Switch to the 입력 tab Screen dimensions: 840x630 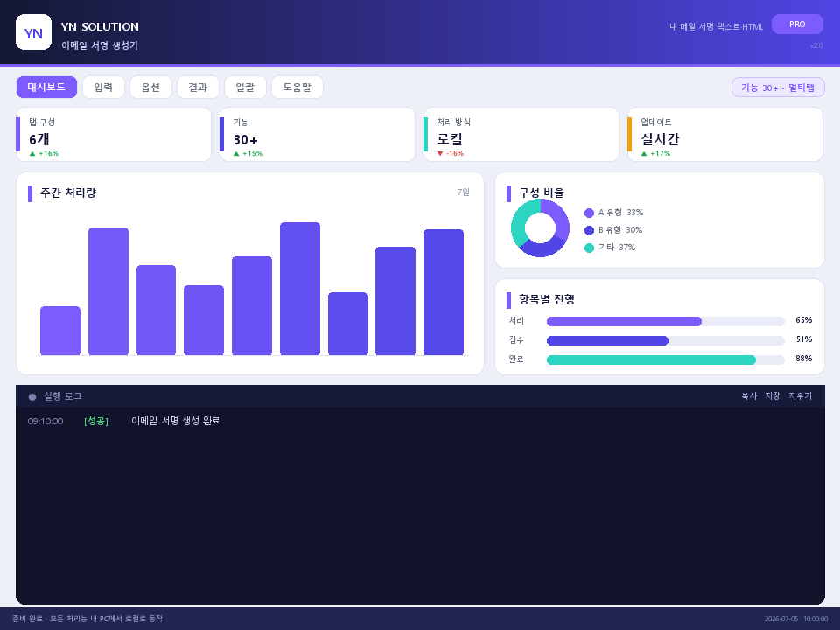coord(103,87)
